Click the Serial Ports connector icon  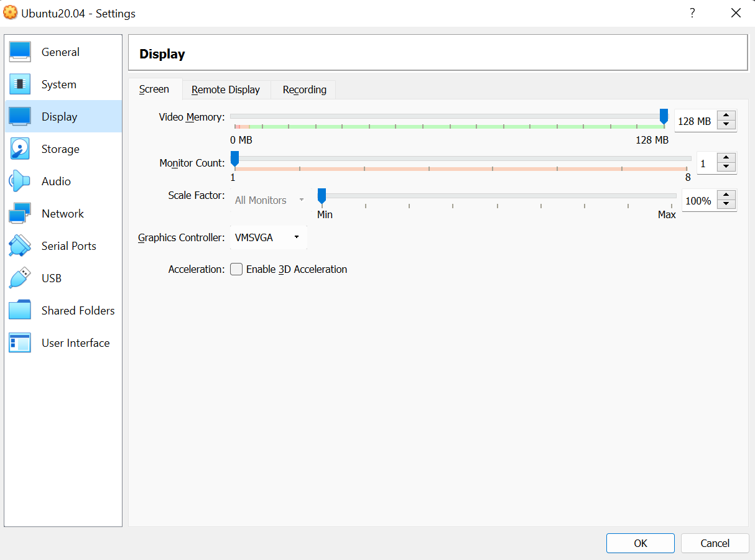(20, 246)
